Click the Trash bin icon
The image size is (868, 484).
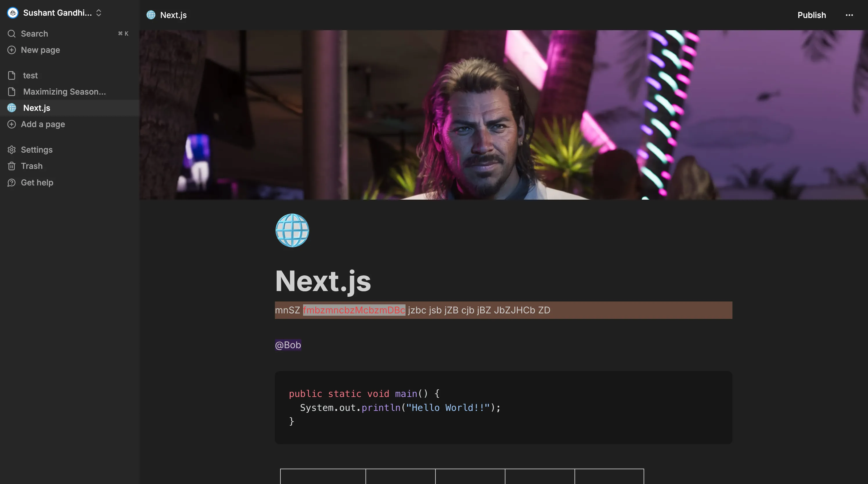11,166
